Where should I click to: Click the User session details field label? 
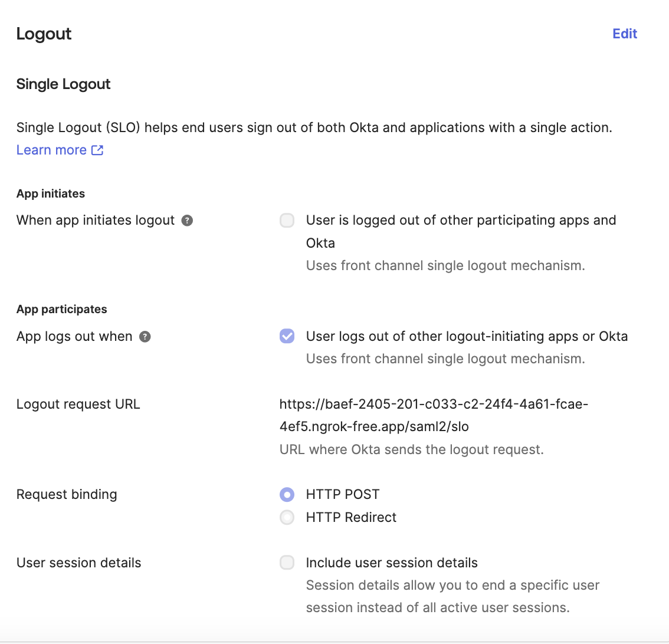(79, 563)
